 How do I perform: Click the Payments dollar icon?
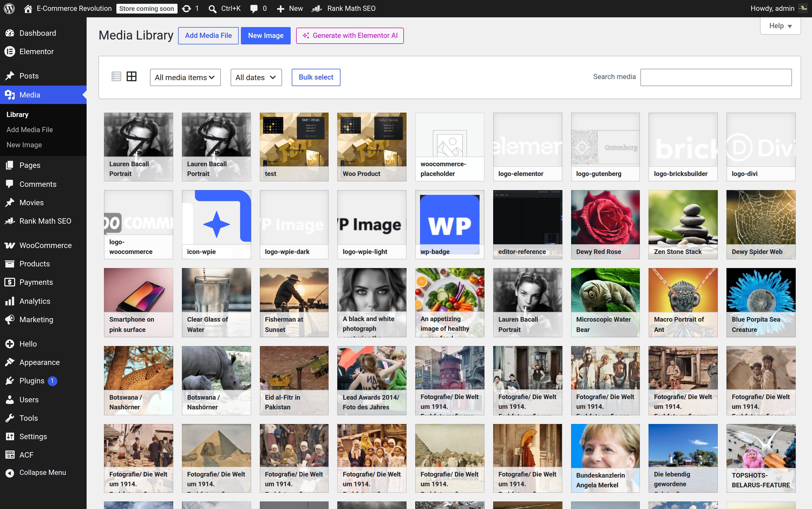(10, 282)
